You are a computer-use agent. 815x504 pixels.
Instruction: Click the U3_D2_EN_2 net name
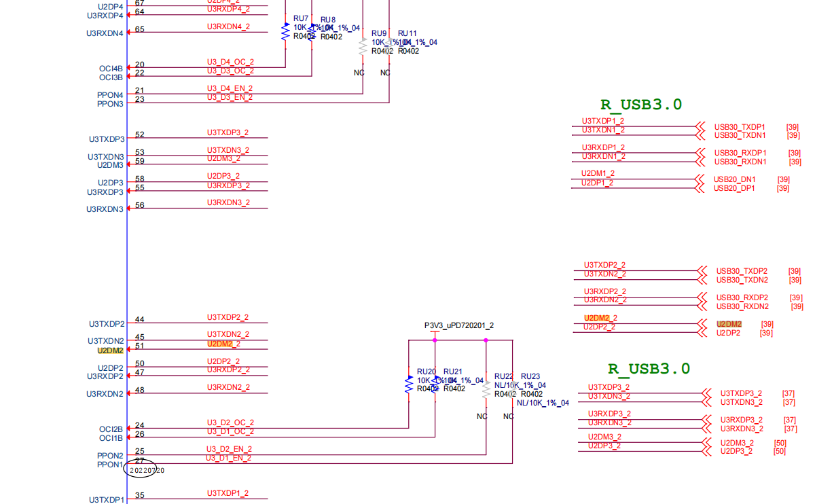229,449
